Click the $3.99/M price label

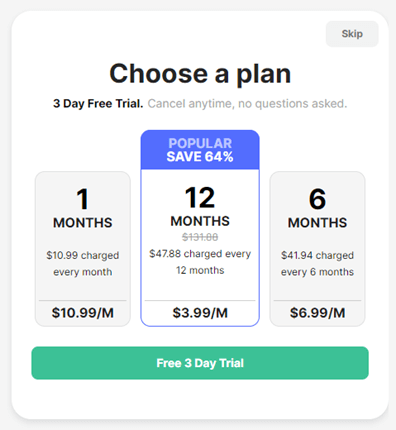click(200, 313)
